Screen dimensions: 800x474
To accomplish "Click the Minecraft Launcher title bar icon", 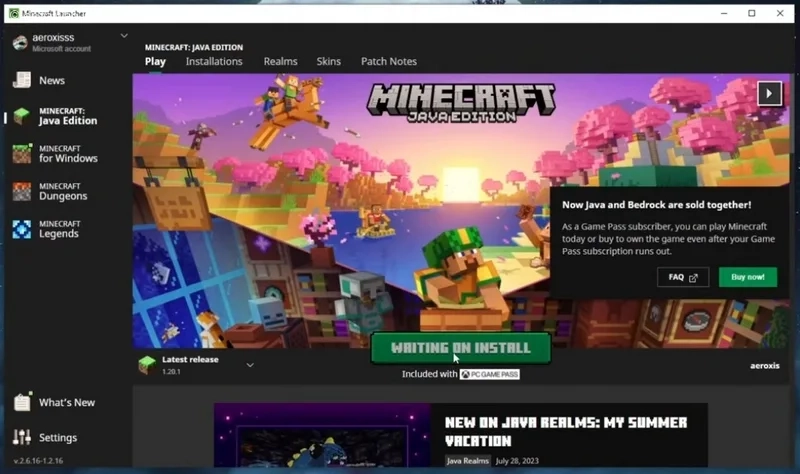I will 14,13.
